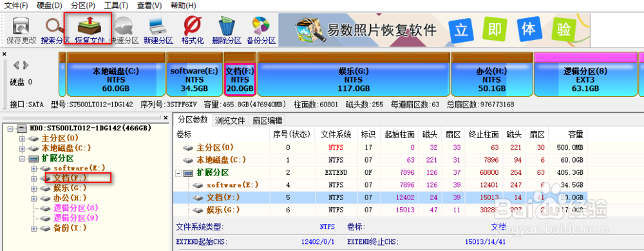Screen dimensions: 644x251
Task: Select 办公(H:) in the left tree
Action: click(70, 198)
